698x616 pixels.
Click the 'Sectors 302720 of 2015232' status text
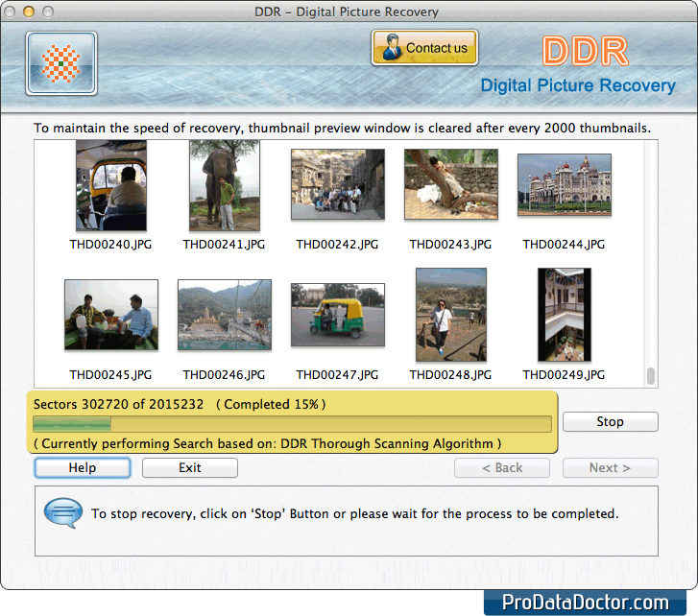118,404
